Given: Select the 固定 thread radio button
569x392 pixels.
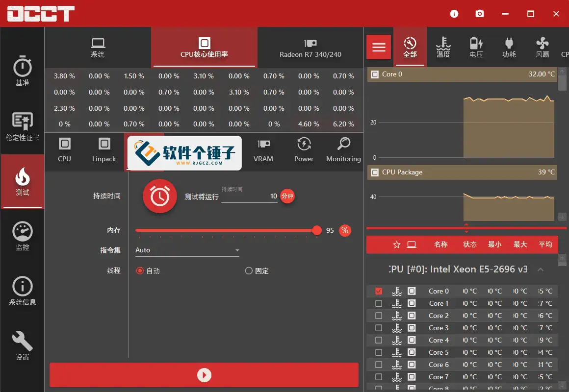Looking at the screenshot, I should (x=249, y=271).
